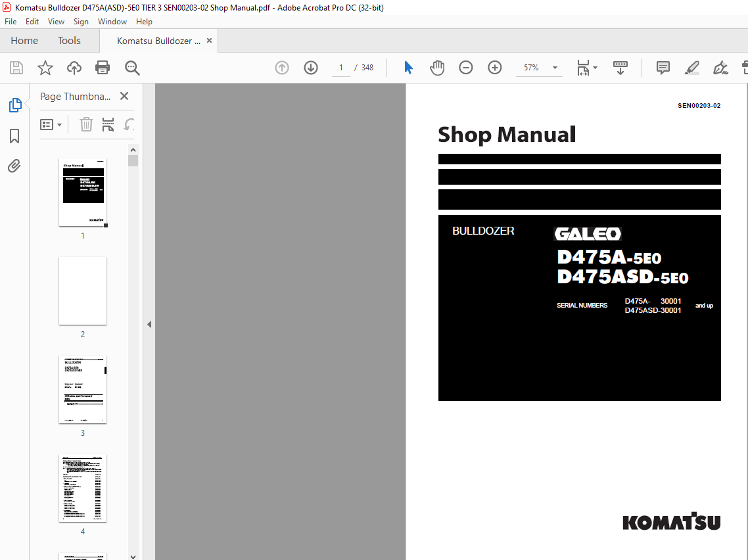
Task: Collapse the navigation pane with the arrow
Action: pyautogui.click(x=149, y=324)
